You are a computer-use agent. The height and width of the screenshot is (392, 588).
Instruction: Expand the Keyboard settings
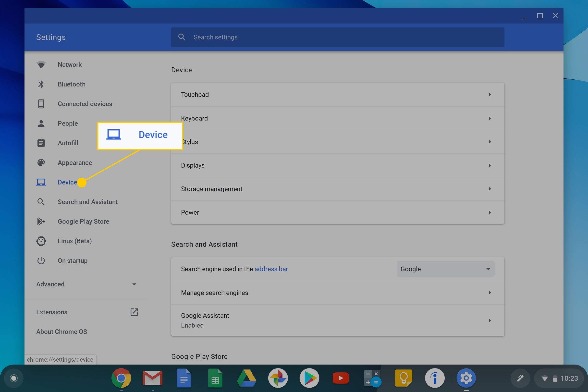click(337, 118)
